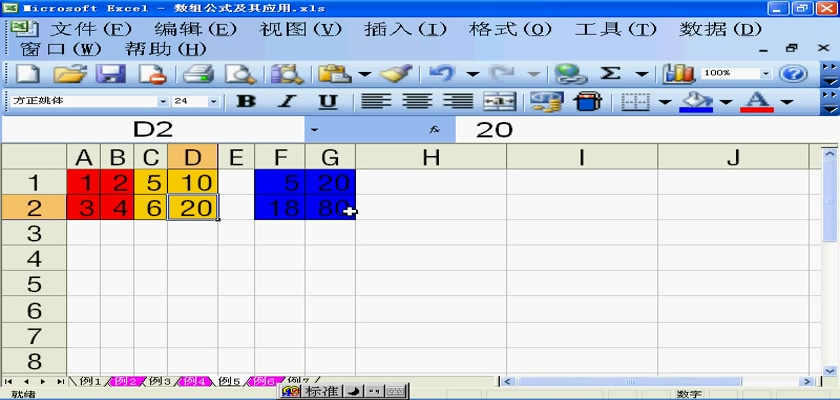Click cell G1 containing 20
The height and width of the screenshot is (400, 840).
point(330,183)
